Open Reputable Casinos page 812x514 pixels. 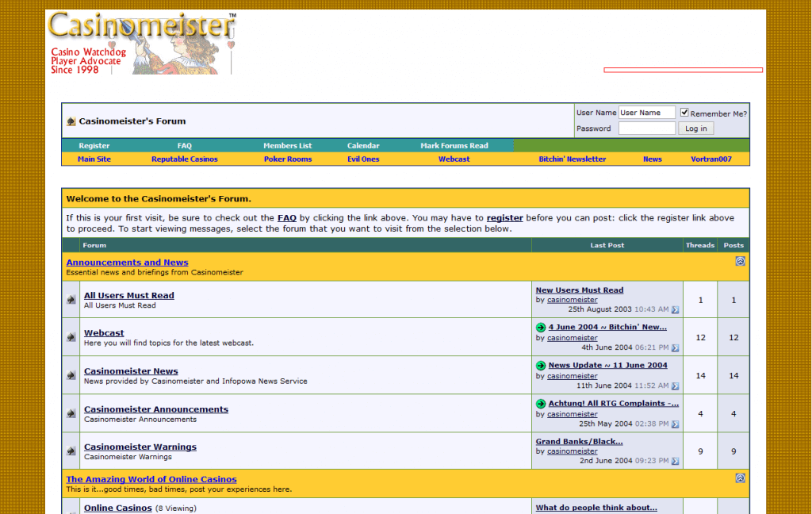pyautogui.click(x=184, y=159)
